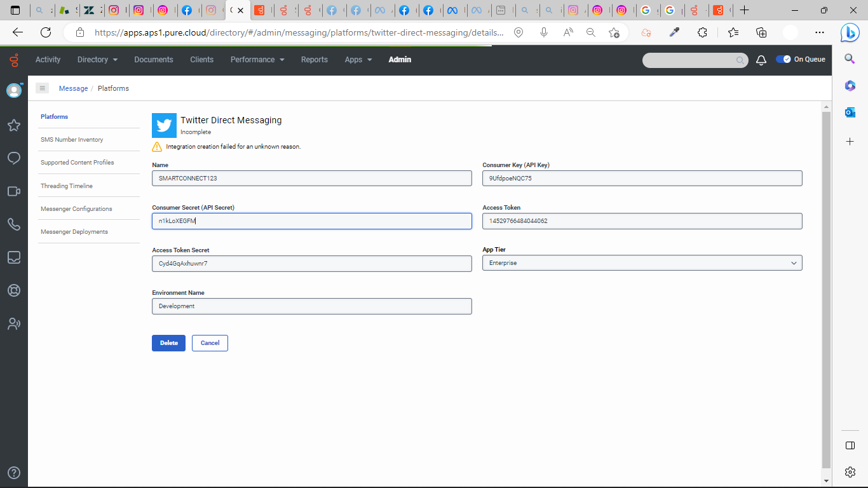
Task: Open the Inbox tray sidebar icon
Action: pos(14,257)
